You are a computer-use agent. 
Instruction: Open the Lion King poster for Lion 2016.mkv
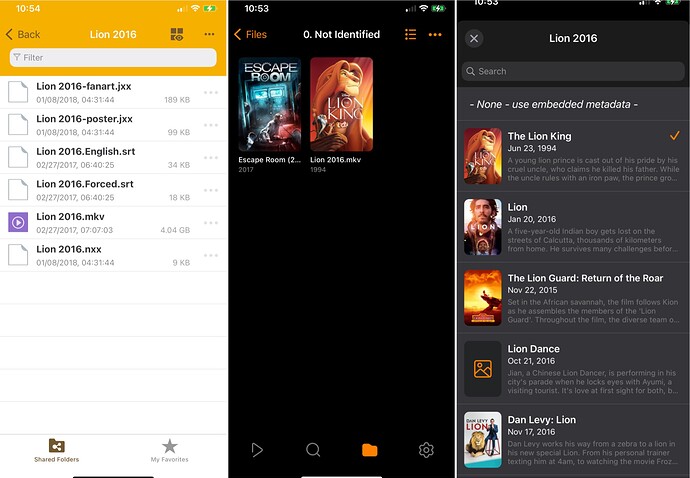coord(341,104)
